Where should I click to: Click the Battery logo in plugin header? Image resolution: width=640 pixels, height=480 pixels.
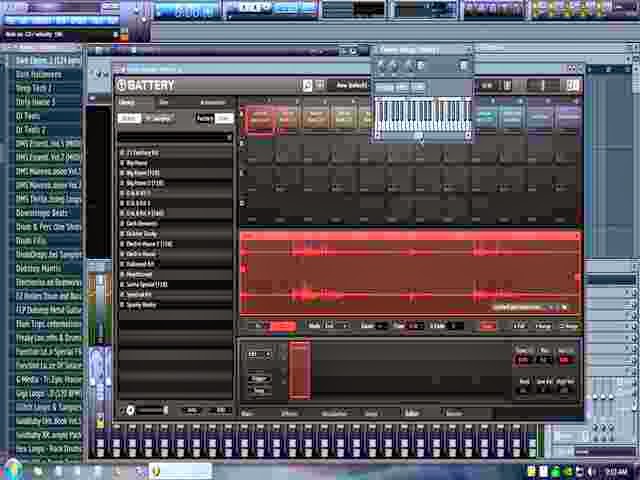tap(146, 85)
